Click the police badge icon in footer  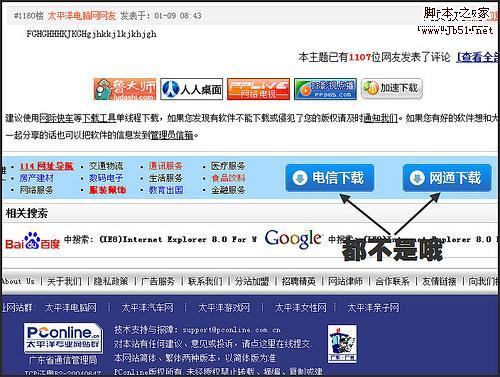click(342, 344)
